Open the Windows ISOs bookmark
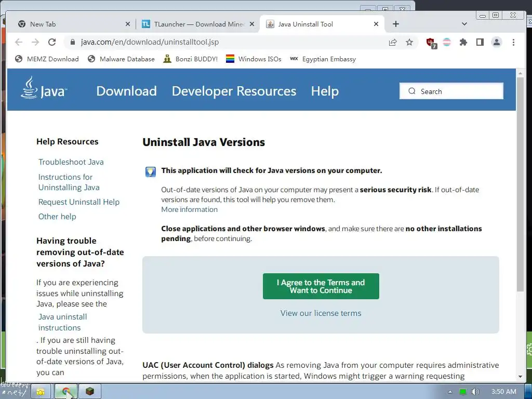This screenshot has height=399, width=532. 254,59
